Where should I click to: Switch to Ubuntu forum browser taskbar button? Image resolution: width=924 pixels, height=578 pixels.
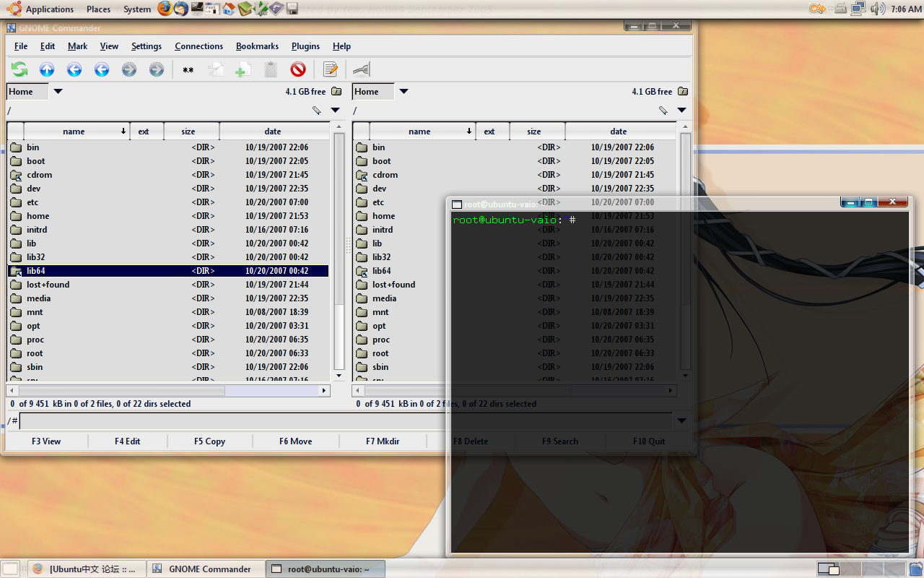click(x=88, y=569)
